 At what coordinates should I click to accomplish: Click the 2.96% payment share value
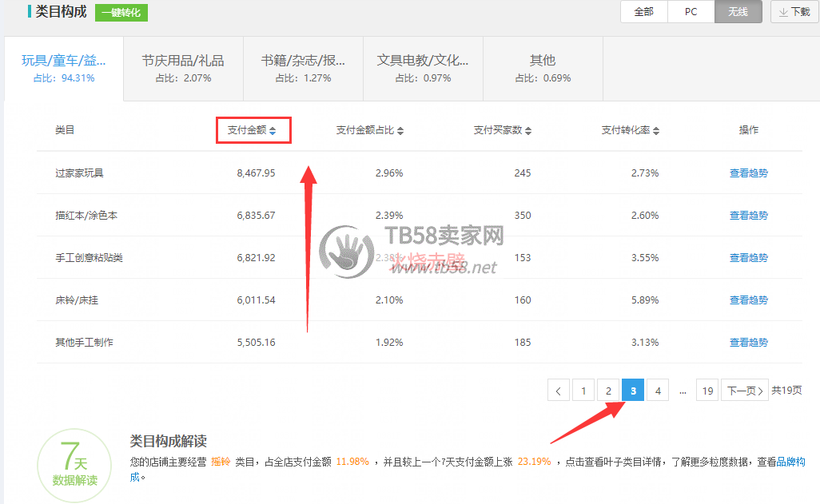(x=389, y=173)
